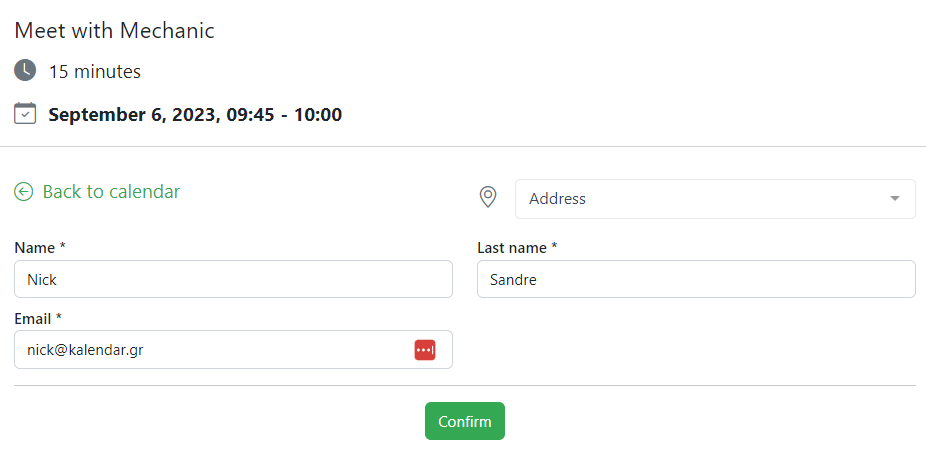Click the calendar date icon
The image size is (926, 457).
(x=25, y=113)
